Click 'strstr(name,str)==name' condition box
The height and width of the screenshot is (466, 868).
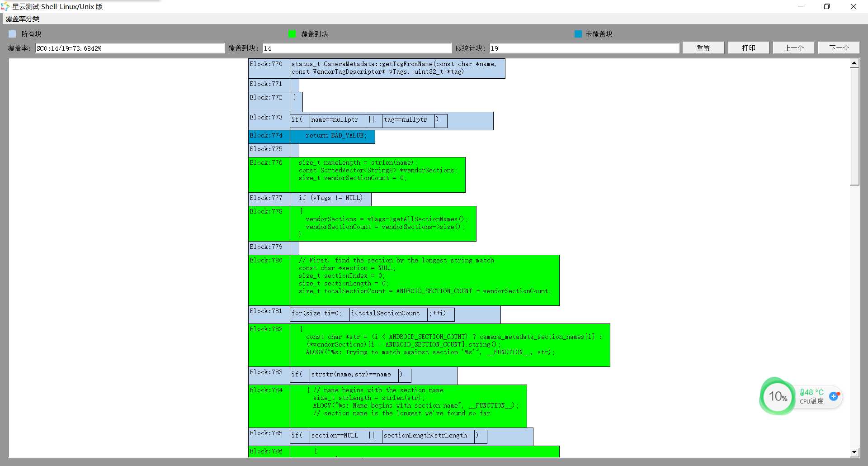(354, 376)
